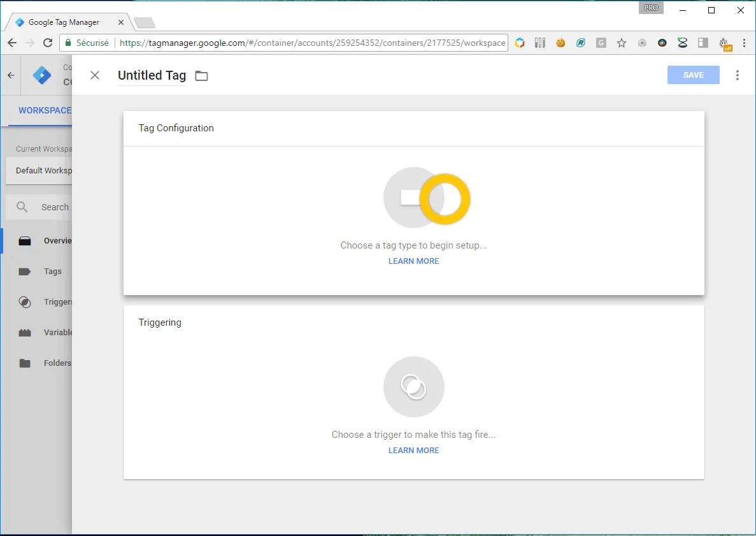Viewport: 756px width, 536px height.
Task: Expand the Default Workspace selector
Action: tap(39, 171)
